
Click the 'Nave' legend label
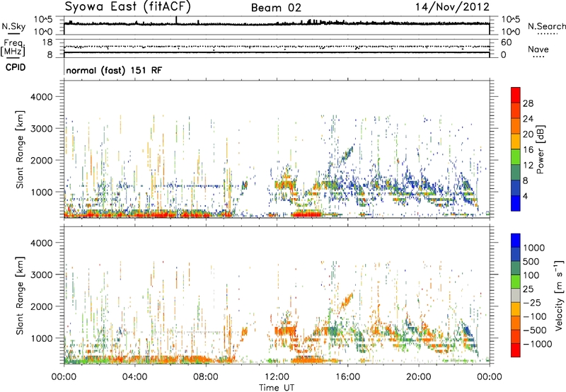[x=538, y=49]
